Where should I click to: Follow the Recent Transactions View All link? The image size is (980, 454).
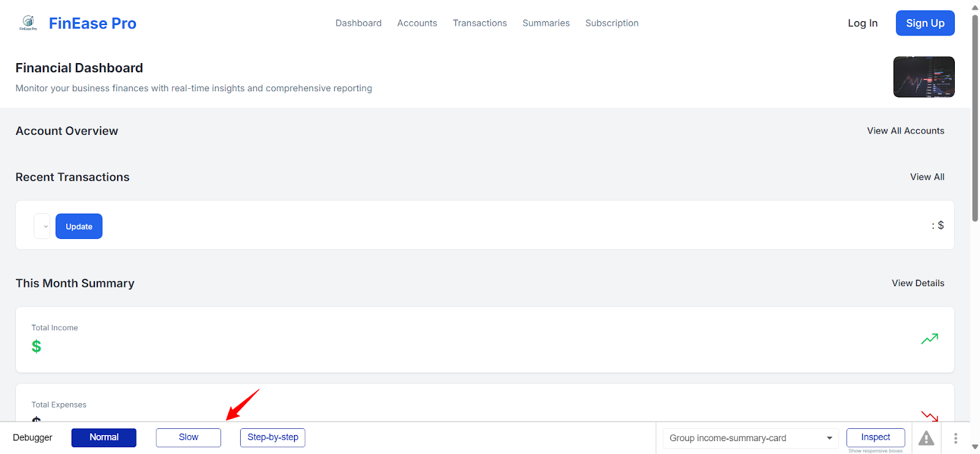[x=927, y=177]
